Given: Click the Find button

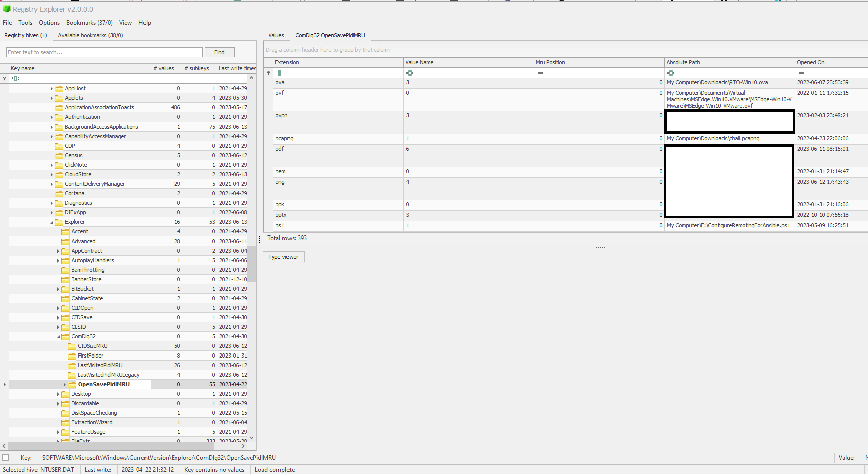Looking at the screenshot, I should point(219,52).
